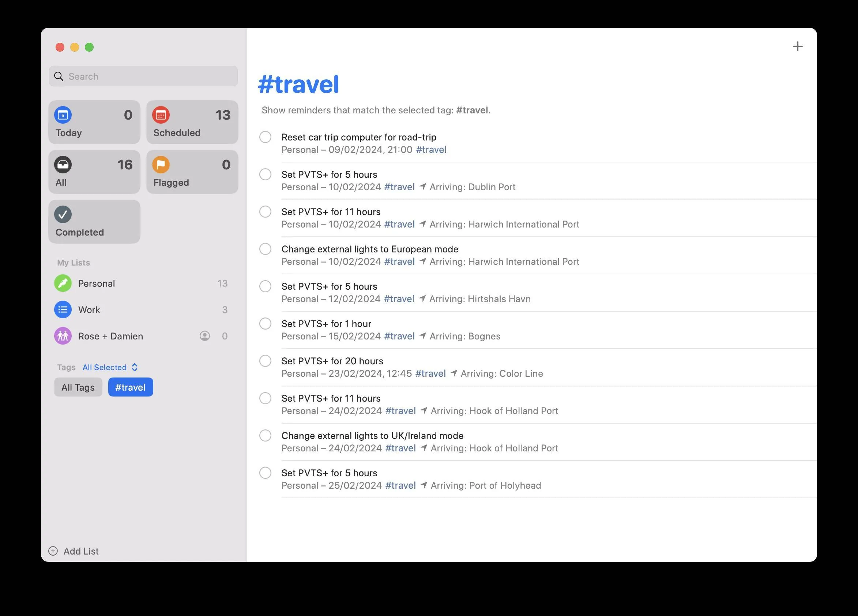Select the Work list

point(143,310)
